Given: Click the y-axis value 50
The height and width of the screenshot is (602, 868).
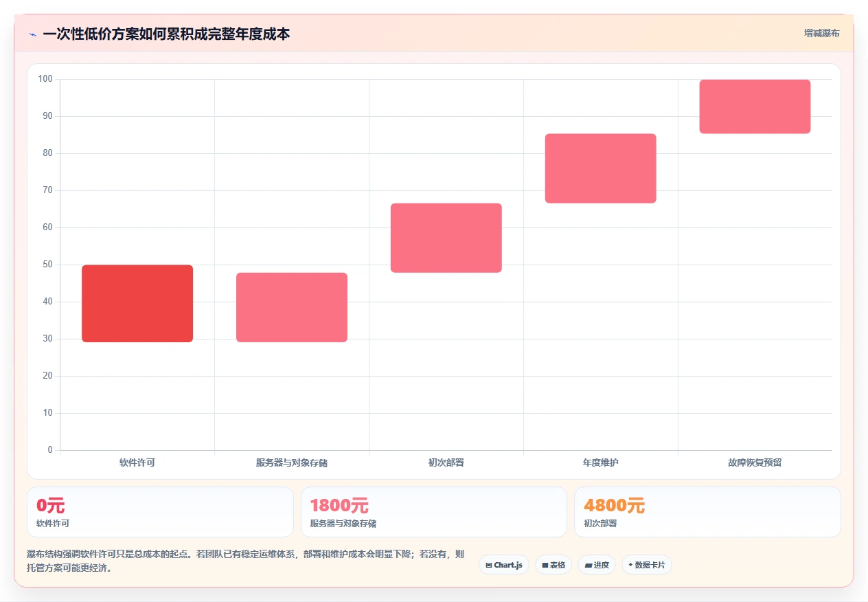Looking at the screenshot, I should (47, 265).
